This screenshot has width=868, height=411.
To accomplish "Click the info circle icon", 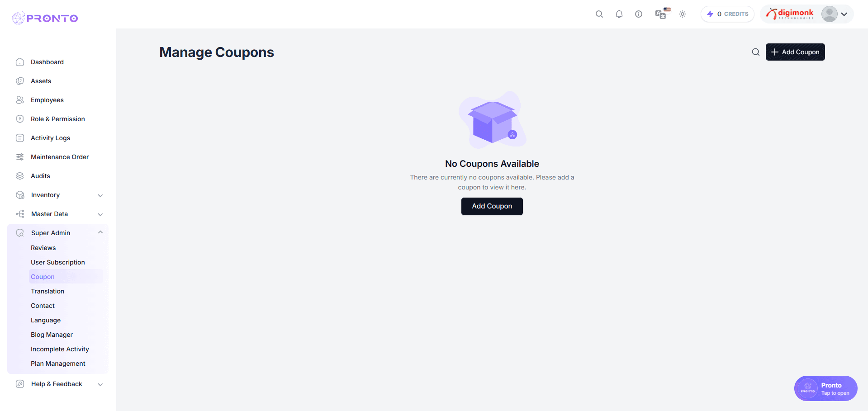I will tap(638, 14).
